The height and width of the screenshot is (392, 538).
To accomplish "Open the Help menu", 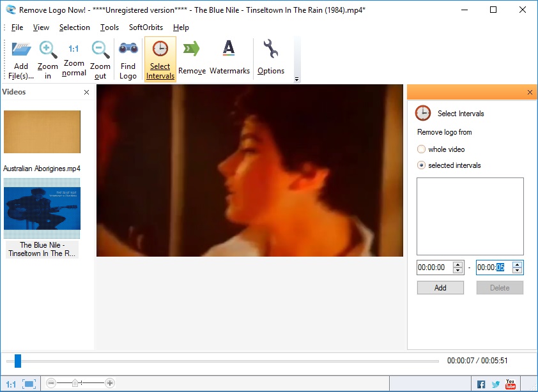I will pos(181,27).
